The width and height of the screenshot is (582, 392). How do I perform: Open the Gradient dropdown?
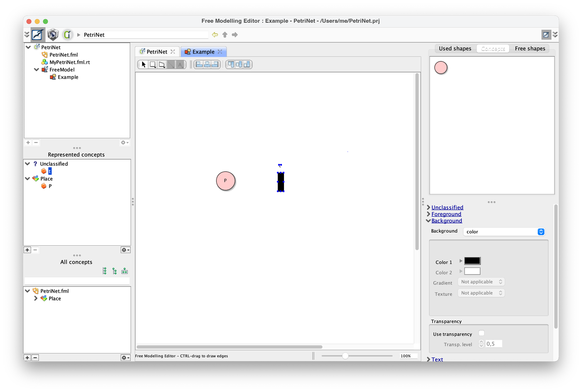[x=481, y=282]
